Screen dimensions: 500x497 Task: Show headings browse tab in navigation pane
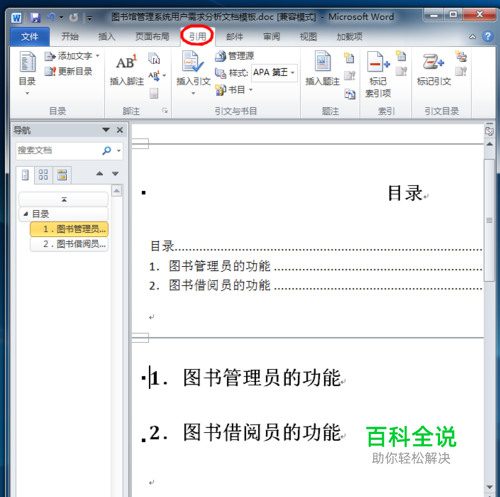pos(25,175)
